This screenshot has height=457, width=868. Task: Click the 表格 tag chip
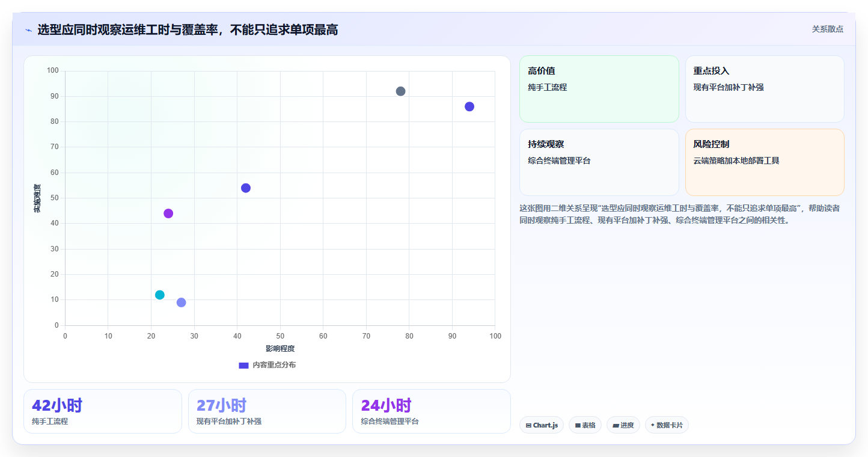point(585,425)
